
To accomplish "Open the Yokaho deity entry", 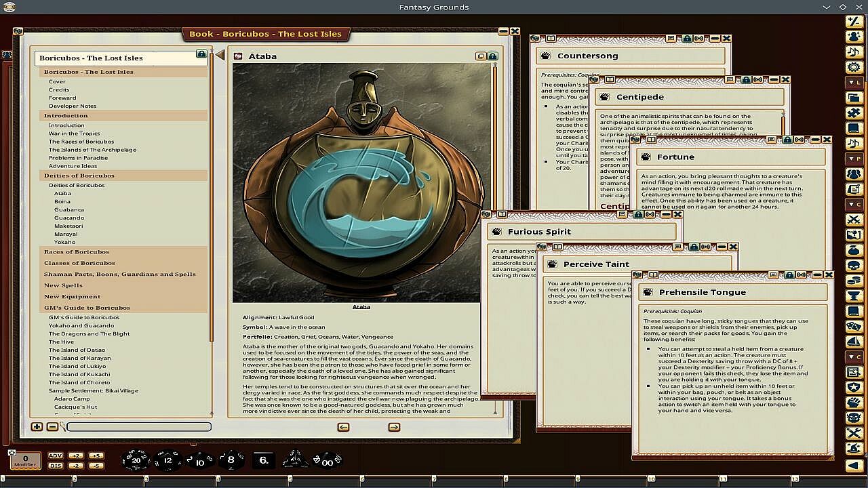I will coord(65,242).
